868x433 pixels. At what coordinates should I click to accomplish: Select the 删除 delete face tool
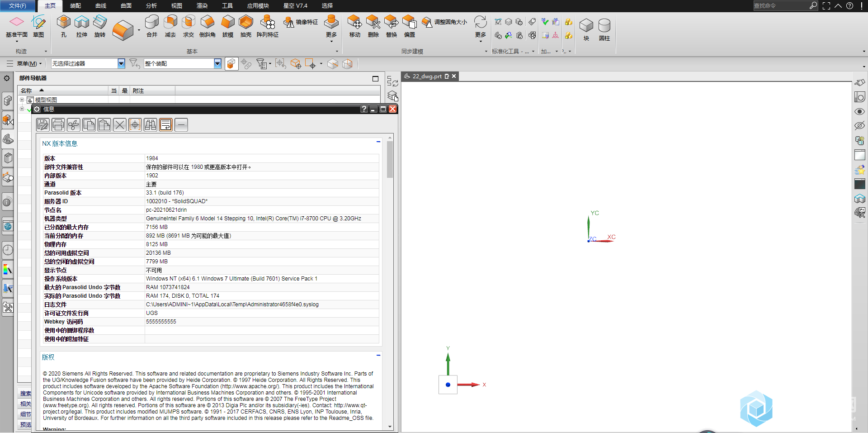[x=373, y=26]
